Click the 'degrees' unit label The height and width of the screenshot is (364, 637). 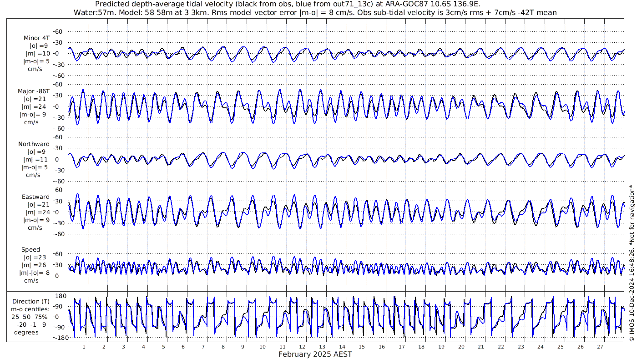tap(26, 333)
